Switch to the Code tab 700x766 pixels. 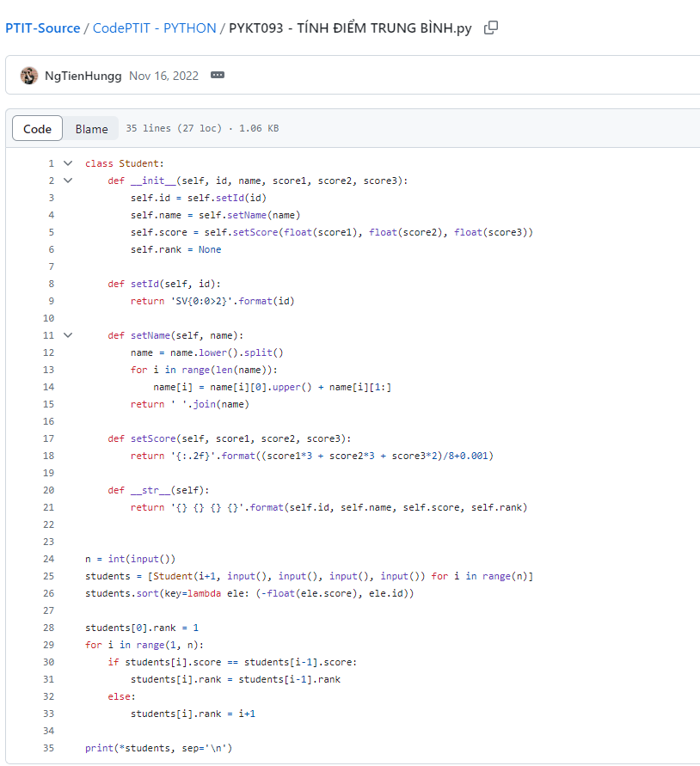(x=37, y=128)
